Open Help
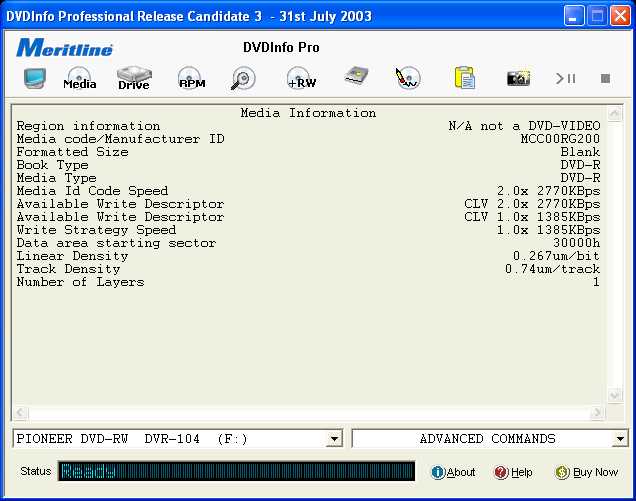 click(513, 472)
